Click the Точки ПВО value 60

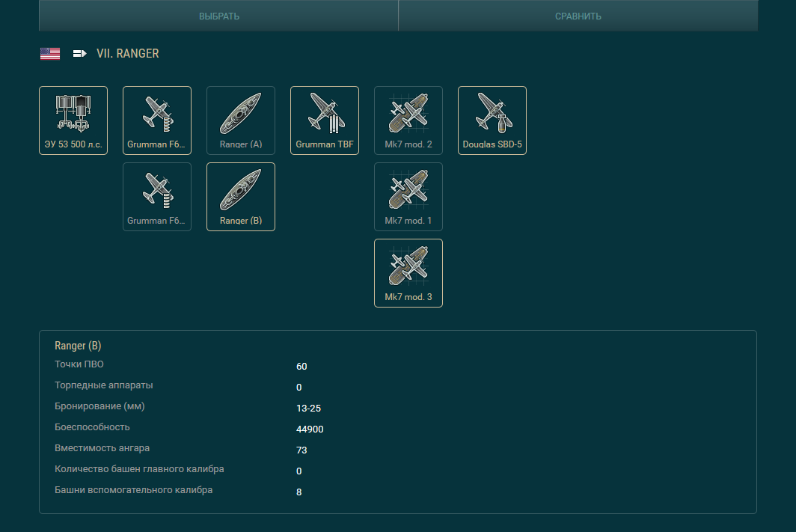[x=301, y=367]
